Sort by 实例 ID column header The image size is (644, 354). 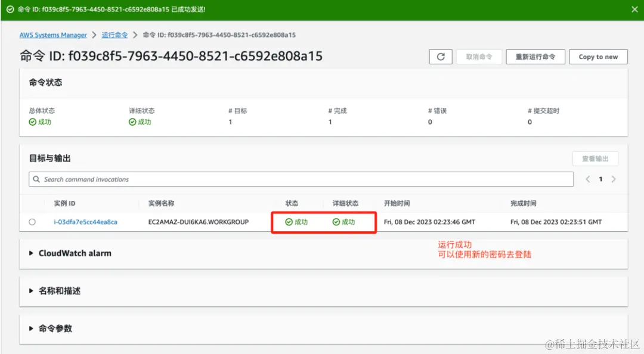64,203
